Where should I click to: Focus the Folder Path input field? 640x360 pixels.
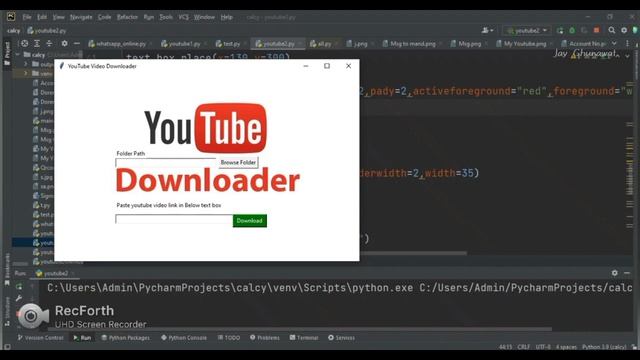(167, 162)
